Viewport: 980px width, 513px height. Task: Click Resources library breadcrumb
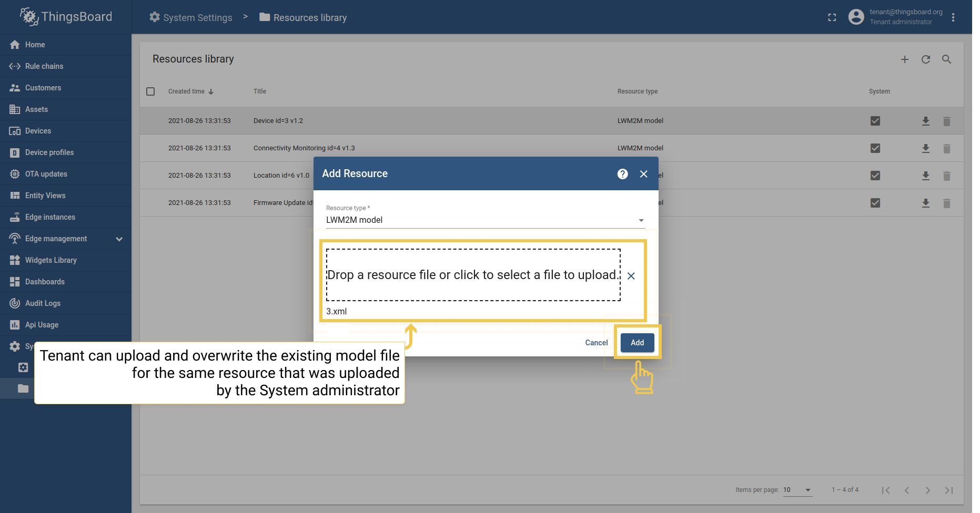point(303,17)
